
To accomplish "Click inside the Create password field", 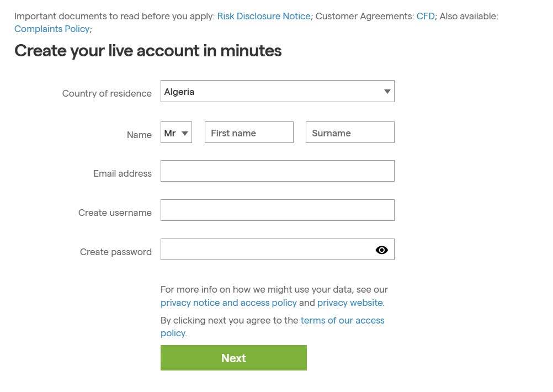I will click(x=266, y=250).
